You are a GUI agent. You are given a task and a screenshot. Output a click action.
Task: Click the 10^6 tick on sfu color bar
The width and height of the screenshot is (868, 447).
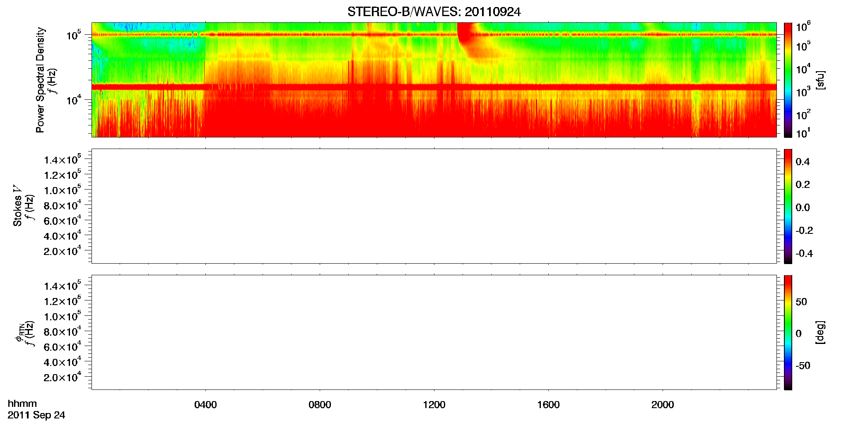click(803, 27)
